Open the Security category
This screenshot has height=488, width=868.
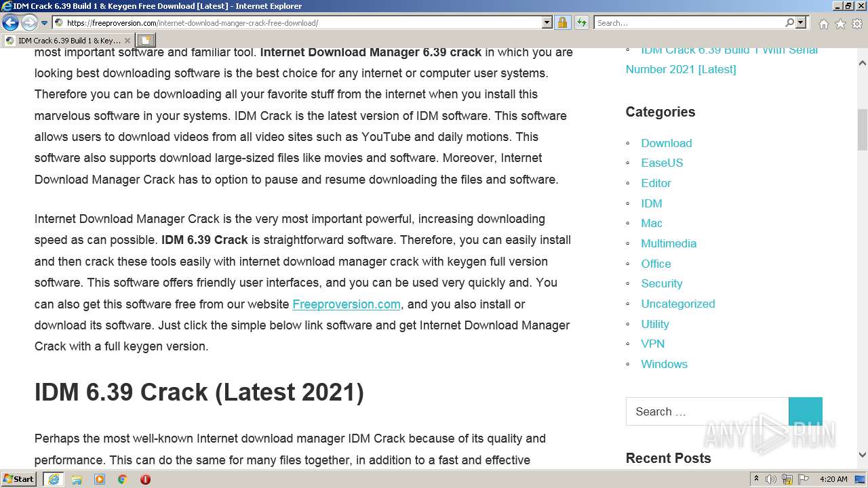pos(662,283)
